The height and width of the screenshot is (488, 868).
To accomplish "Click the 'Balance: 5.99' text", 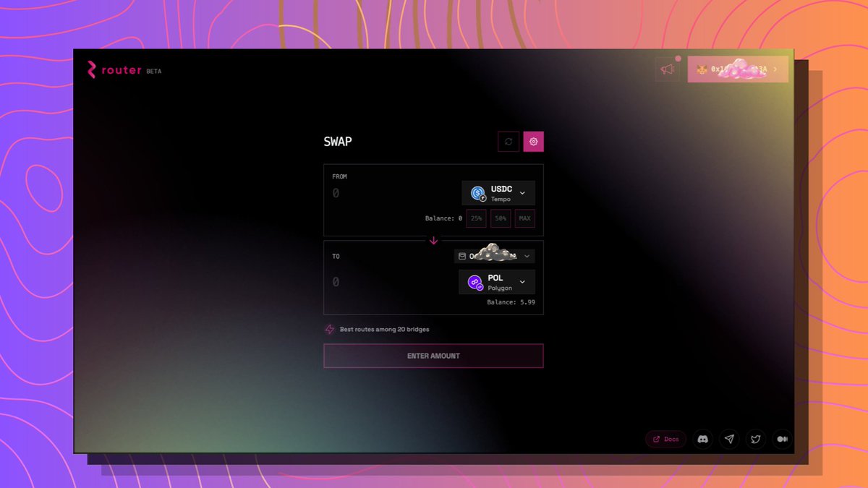I will (511, 302).
